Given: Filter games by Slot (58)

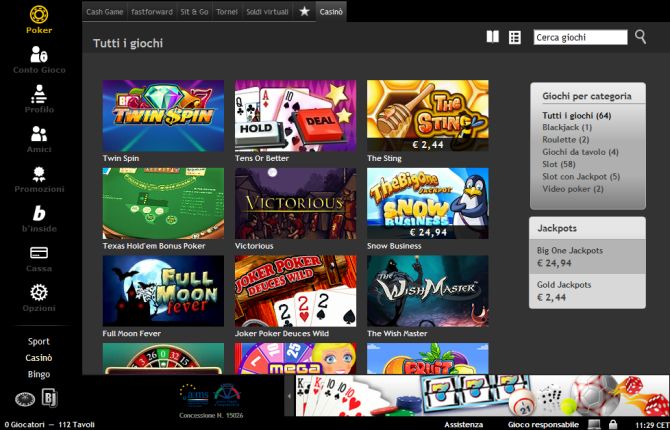Looking at the screenshot, I should [559, 164].
